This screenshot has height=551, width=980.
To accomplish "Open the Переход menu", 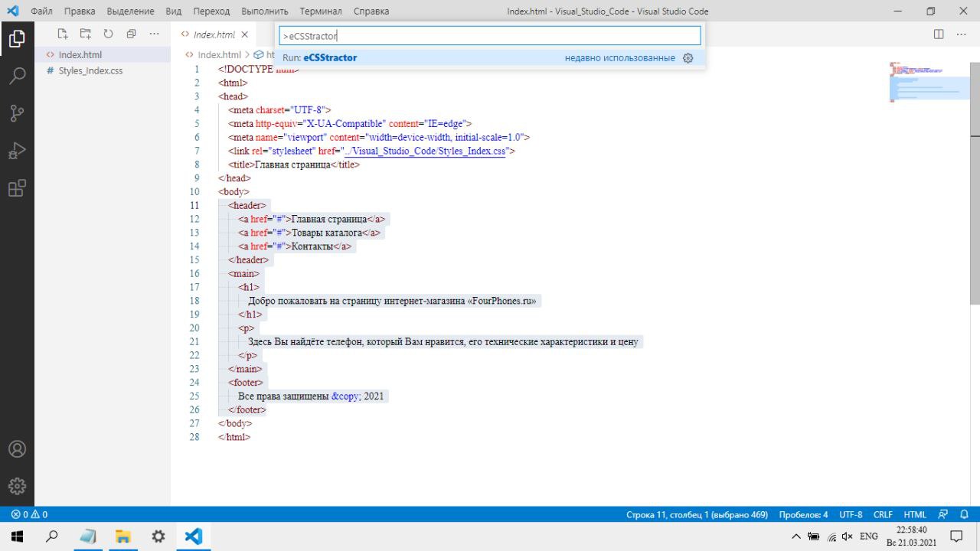I will click(x=211, y=11).
